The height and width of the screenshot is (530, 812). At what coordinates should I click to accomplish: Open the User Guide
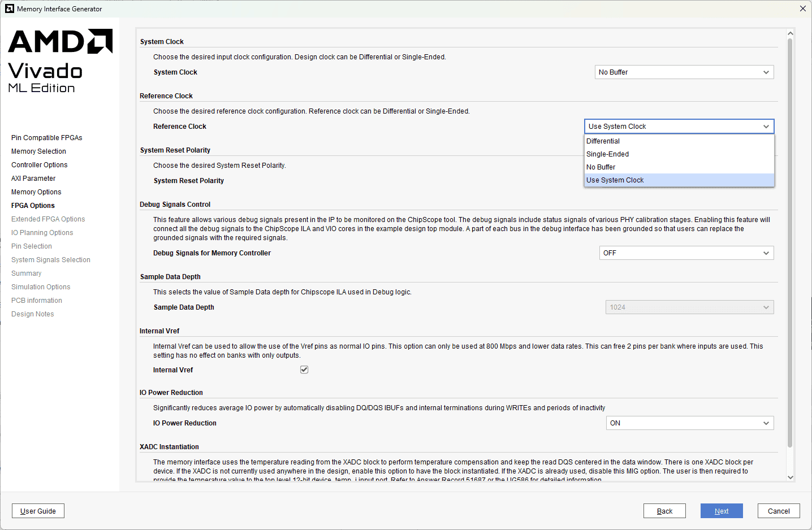[38, 511]
